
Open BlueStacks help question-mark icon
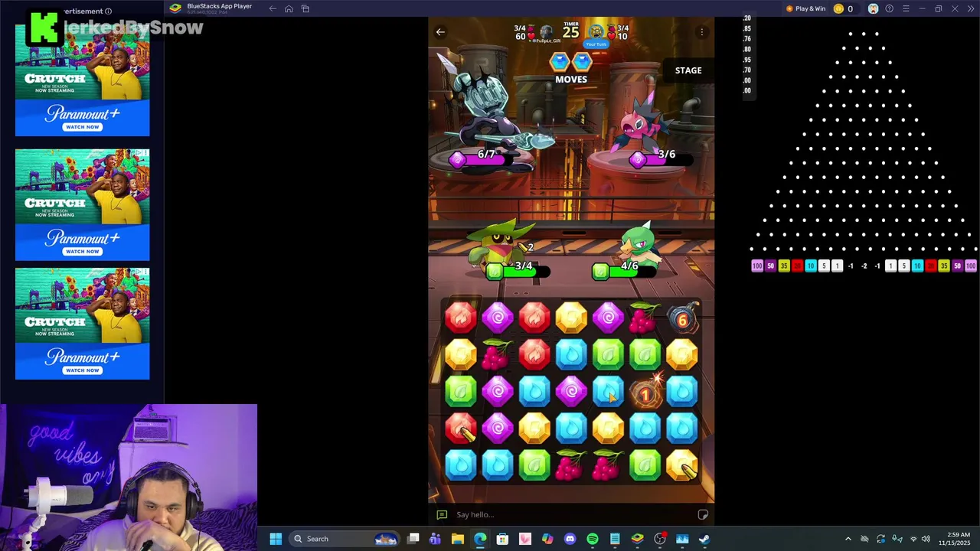(889, 8)
